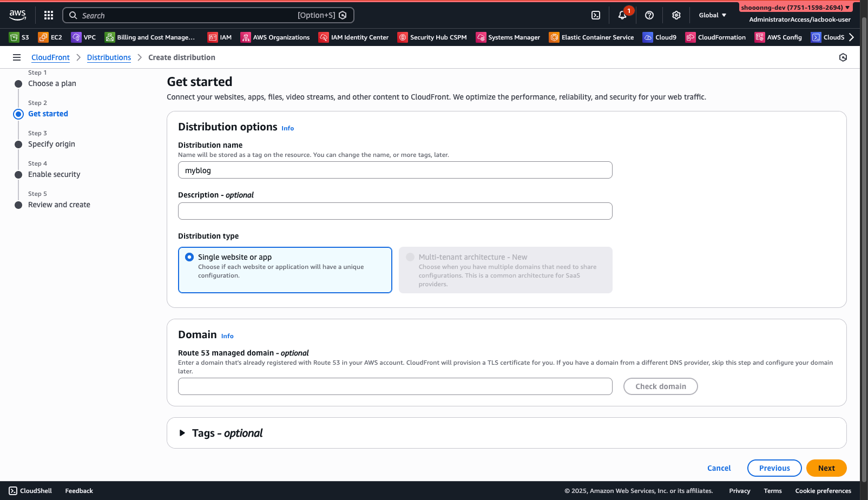Go to CloudFront breadcrumb link

(50, 57)
